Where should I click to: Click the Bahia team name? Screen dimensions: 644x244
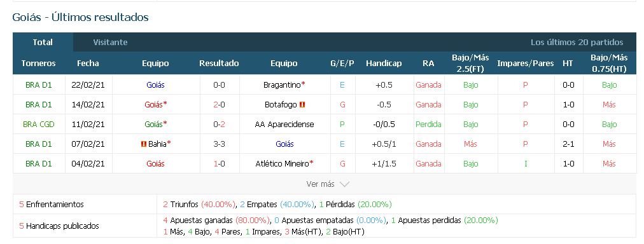point(157,144)
